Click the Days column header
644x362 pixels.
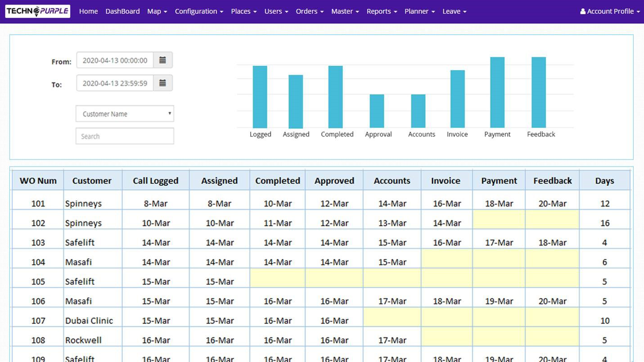[x=604, y=181]
